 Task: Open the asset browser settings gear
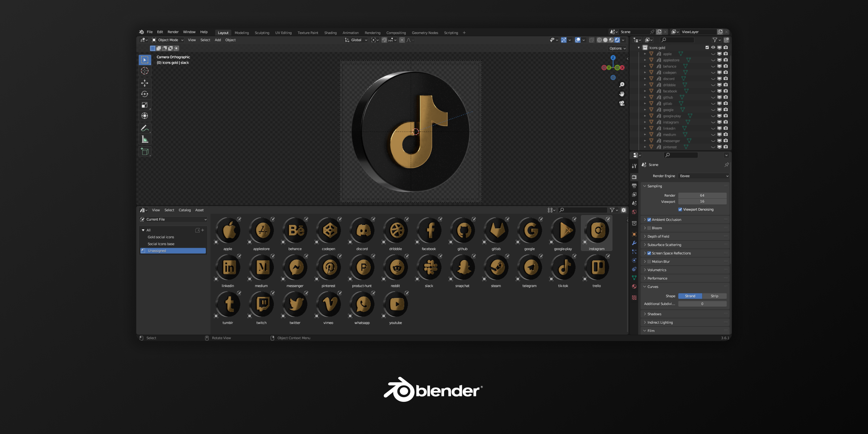(x=624, y=210)
